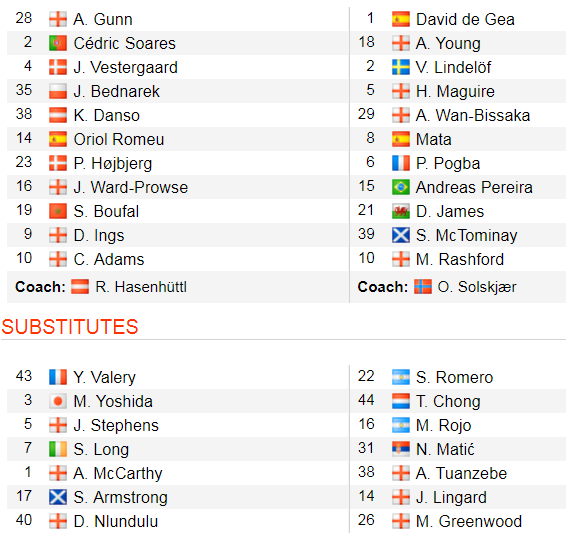Select substitute M. Greenwood
Screen dimensions: 566x542
(x=469, y=521)
